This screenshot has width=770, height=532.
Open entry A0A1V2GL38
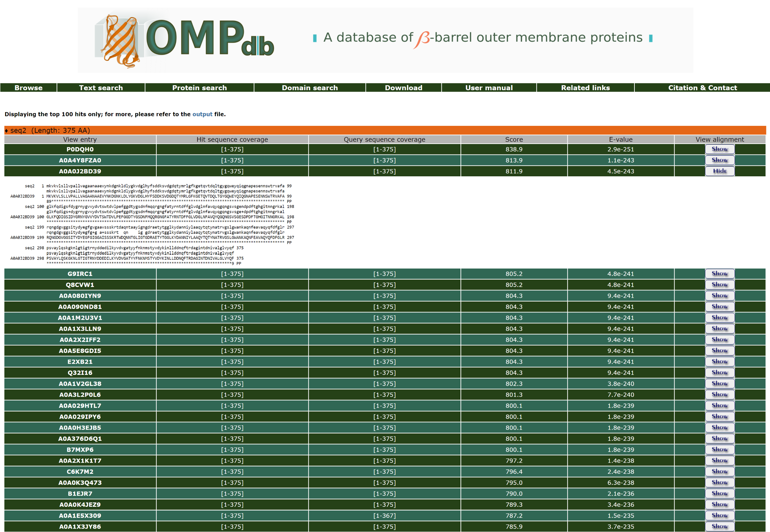point(80,384)
